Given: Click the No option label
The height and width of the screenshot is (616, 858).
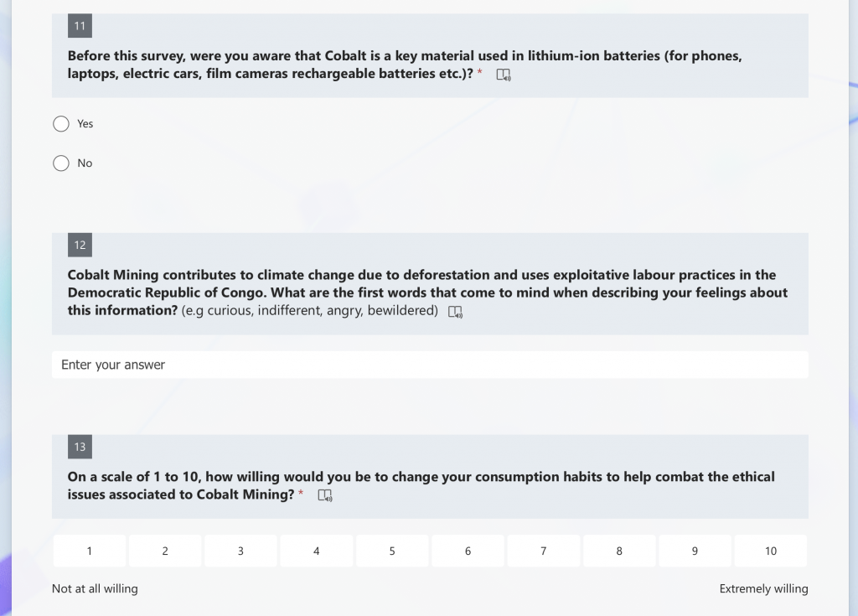Looking at the screenshot, I should pyautogui.click(x=85, y=163).
